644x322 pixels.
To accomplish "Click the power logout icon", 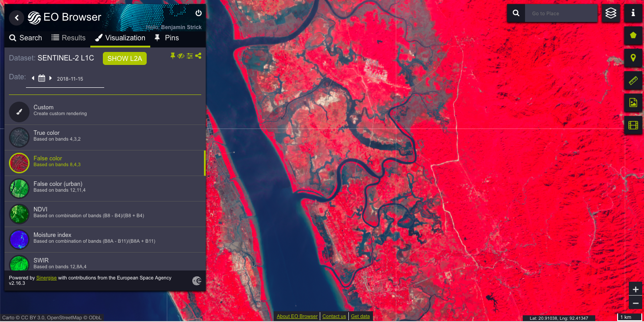I will [x=199, y=13].
